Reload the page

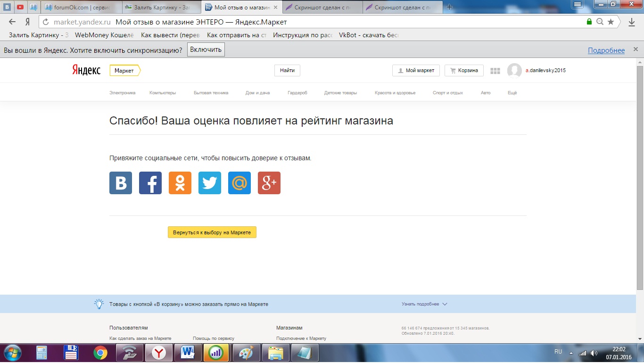click(46, 22)
